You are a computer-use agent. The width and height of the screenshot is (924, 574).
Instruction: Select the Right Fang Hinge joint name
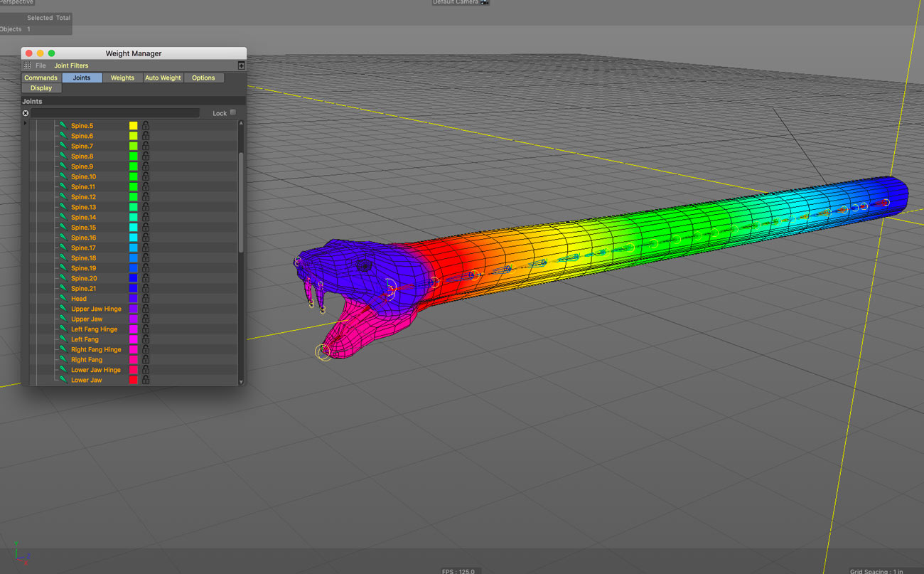(x=96, y=350)
